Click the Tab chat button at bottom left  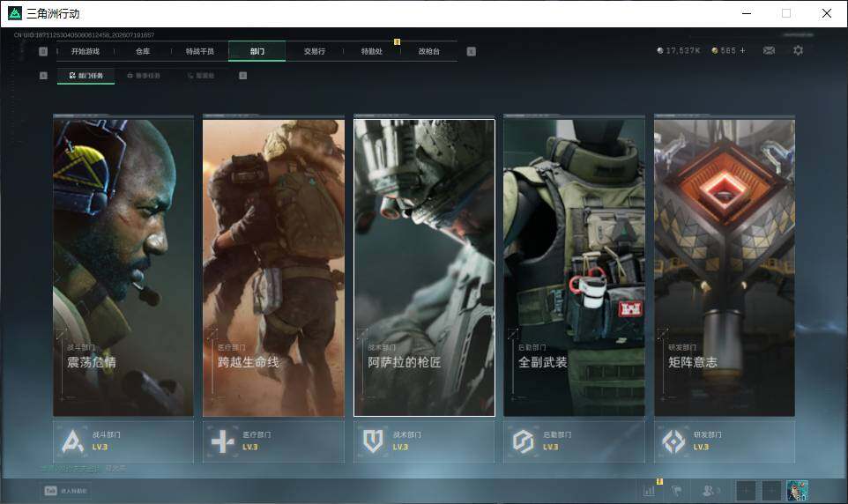coord(65,491)
